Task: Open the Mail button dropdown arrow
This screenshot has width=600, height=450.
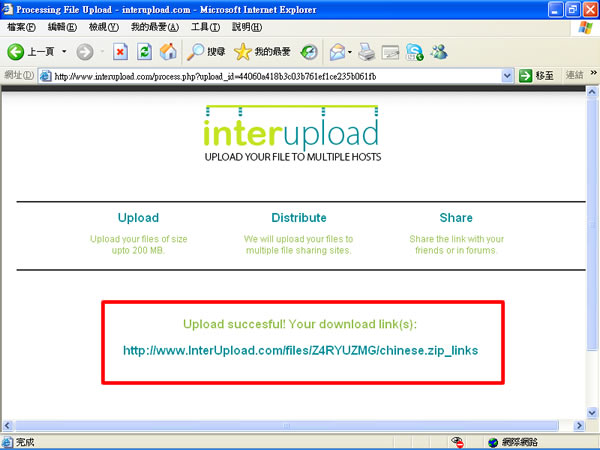Action: click(x=350, y=52)
